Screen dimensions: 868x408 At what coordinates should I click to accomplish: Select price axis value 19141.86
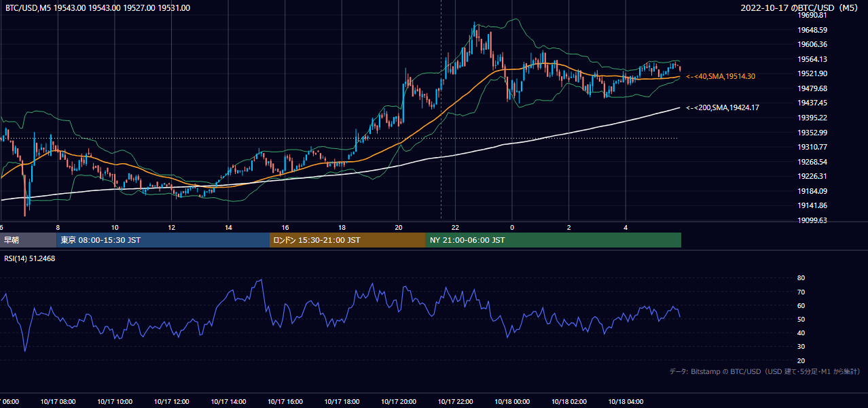tap(812, 205)
